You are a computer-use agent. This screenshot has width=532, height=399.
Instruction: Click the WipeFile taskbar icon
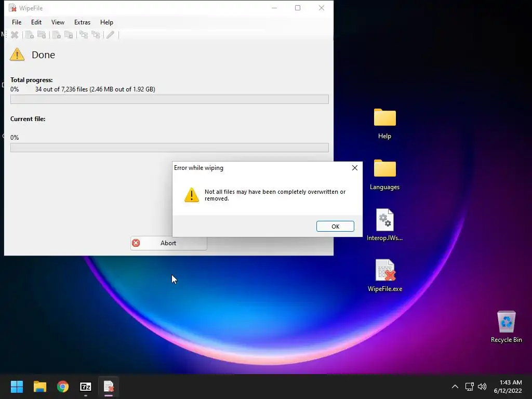(109, 387)
